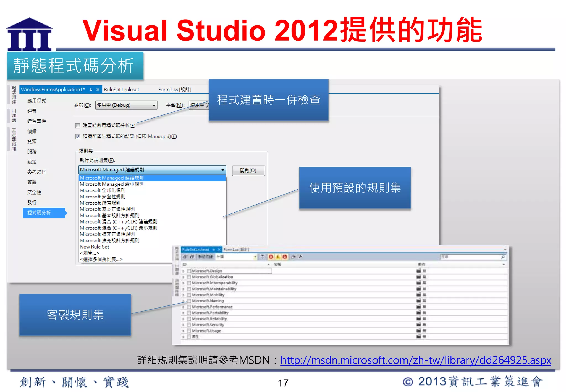The height and width of the screenshot is (392, 566).
Task: Expand the 原生 rule group
Action: 183,337
